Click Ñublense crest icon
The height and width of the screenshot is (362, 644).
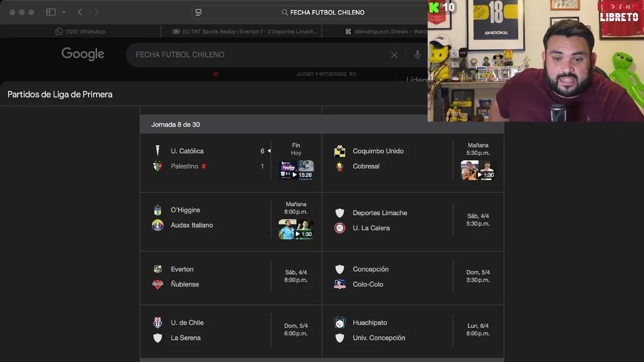(x=157, y=284)
